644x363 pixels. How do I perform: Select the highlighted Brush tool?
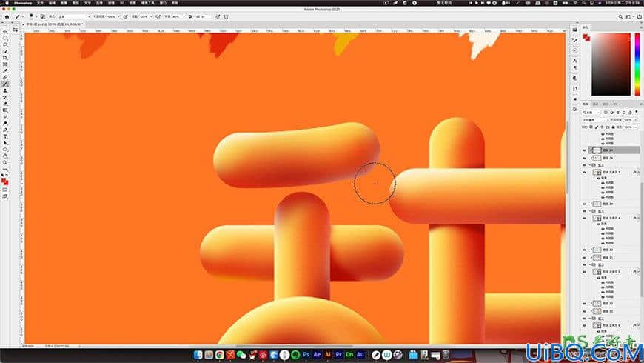click(x=5, y=84)
